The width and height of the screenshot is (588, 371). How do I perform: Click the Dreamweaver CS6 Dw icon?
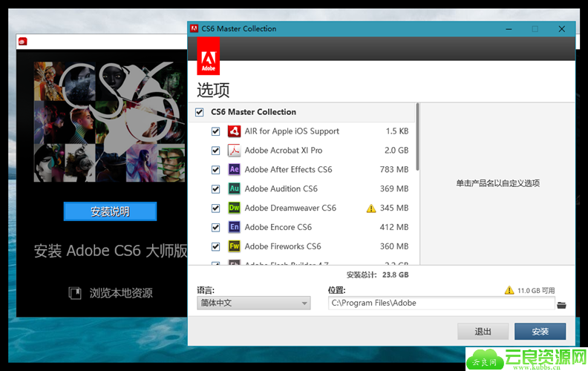click(x=235, y=208)
